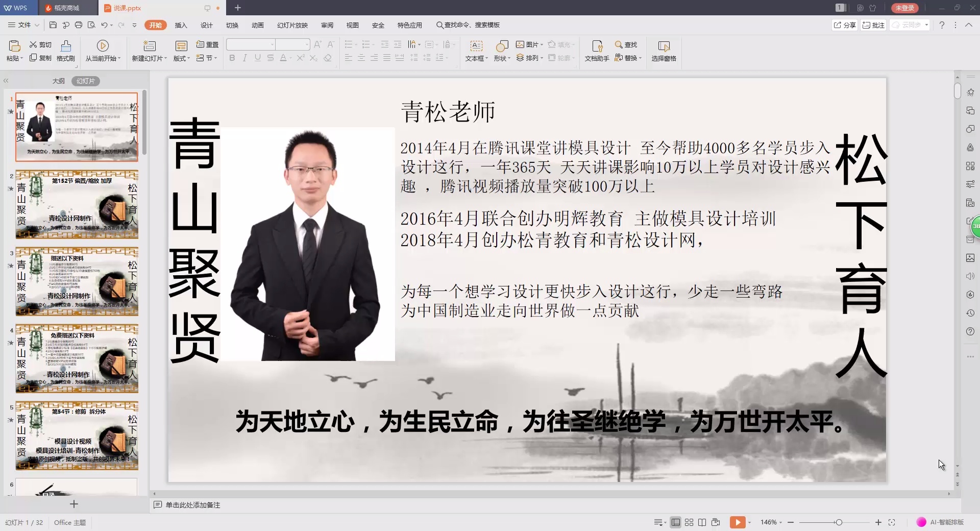
Task: Switch to the 幻灯片放映 ribbon tab
Action: coord(292,25)
